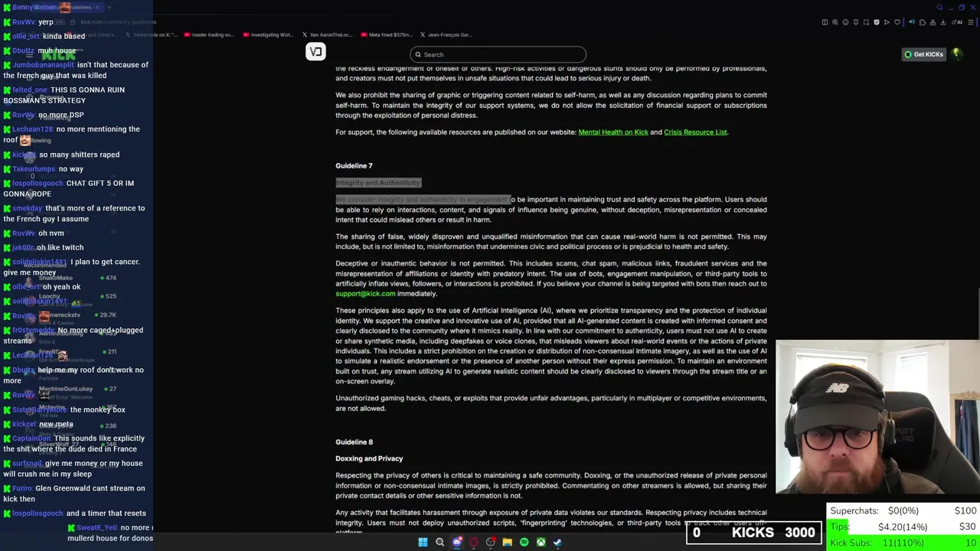The width and height of the screenshot is (980, 551).
Task: Open the taskbar search magnifier
Action: point(439,542)
